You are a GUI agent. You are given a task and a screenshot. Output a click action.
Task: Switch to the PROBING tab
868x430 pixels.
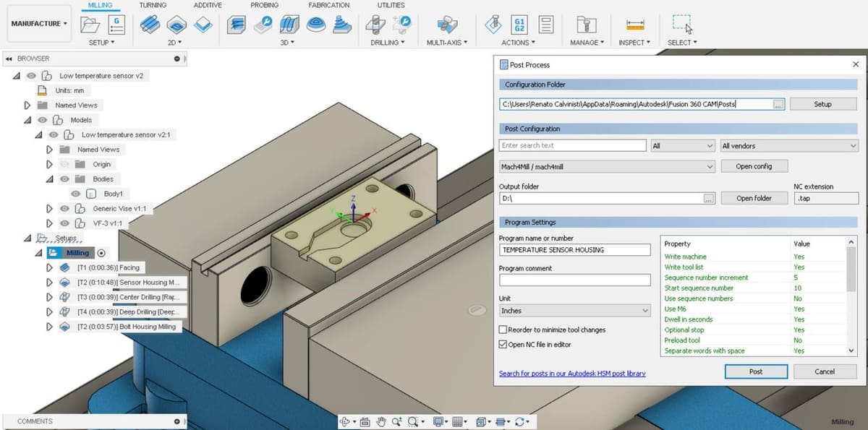click(265, 5)
